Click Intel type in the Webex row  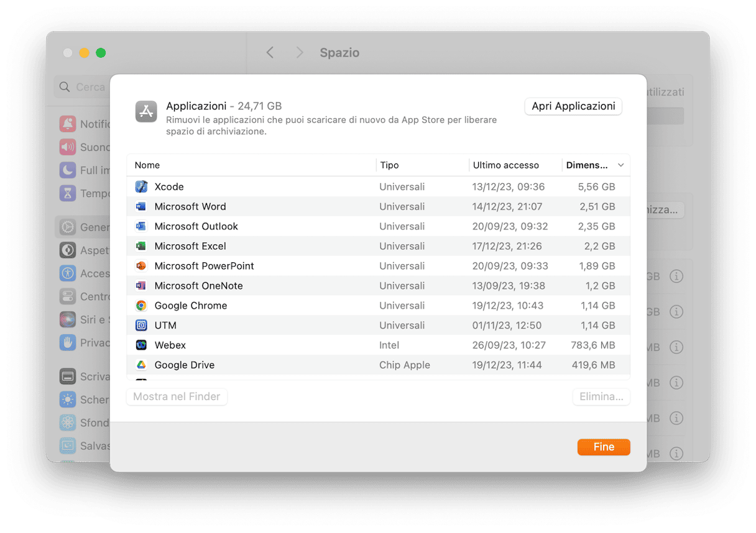pos(389,345)
